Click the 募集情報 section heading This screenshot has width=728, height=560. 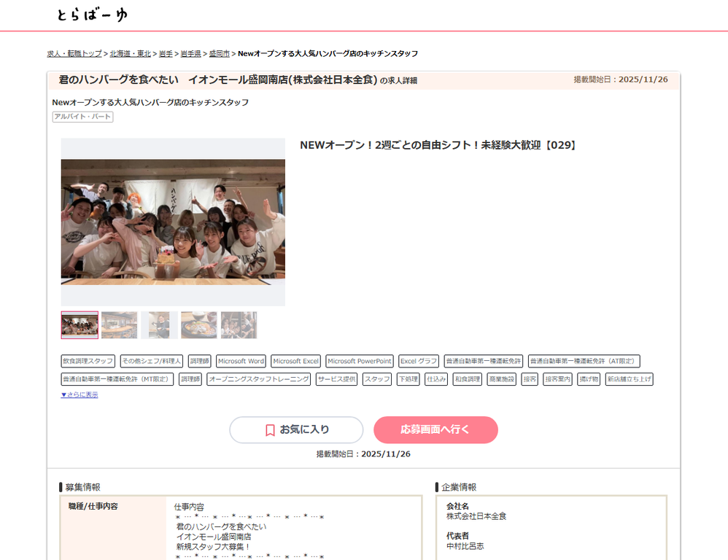coord(82,487)
